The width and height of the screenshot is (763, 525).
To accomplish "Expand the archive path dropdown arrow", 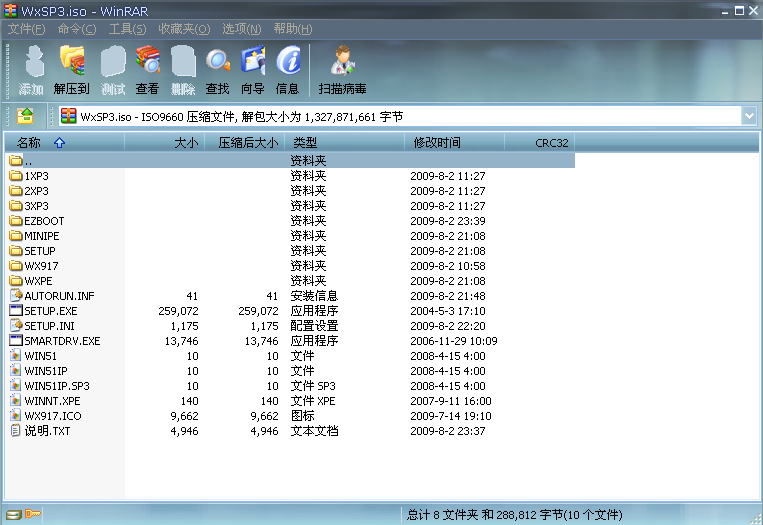I will pyautogui.click(x=749, y=116).
